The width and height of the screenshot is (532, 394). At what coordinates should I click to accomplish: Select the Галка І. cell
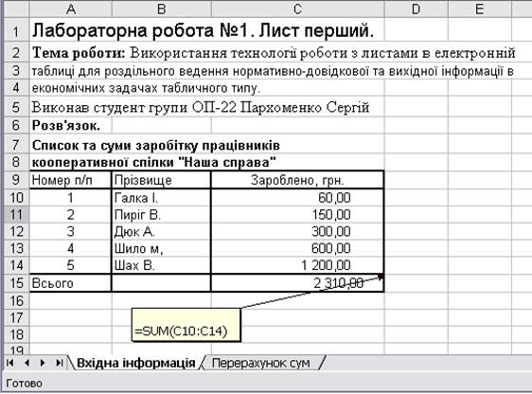point(161,198)
